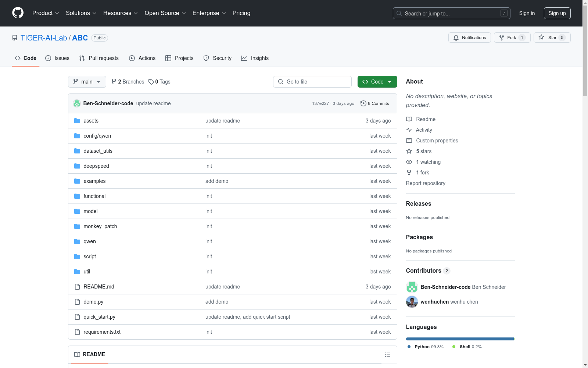Image resolution: width=588 pixels, height=368 pixels.
Task: Expand the Product menu
Action: tap(46, 13)
